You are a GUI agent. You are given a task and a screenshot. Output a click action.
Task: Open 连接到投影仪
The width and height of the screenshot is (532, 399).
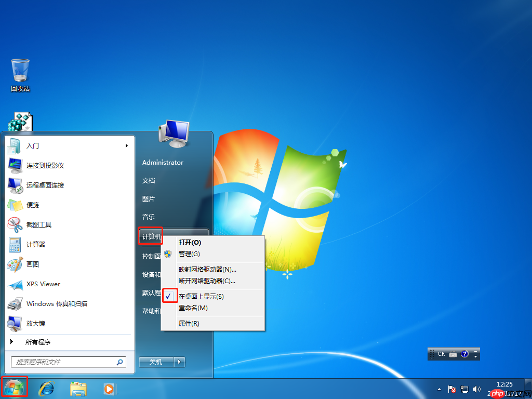pos(45,165)
